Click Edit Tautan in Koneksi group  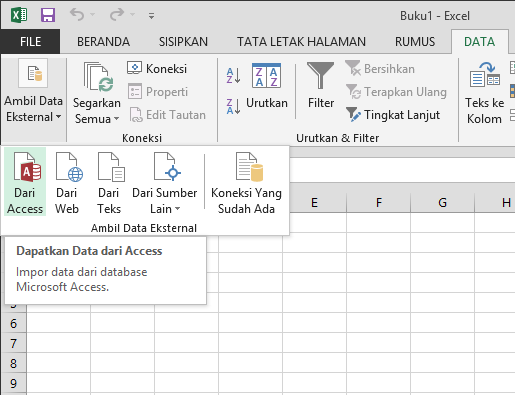(x=167, y=115)
